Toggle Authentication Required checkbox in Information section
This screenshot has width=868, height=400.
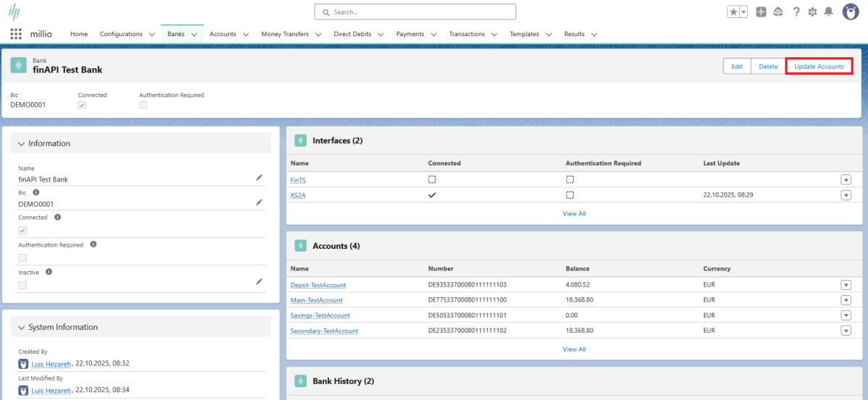click(22, 258)
